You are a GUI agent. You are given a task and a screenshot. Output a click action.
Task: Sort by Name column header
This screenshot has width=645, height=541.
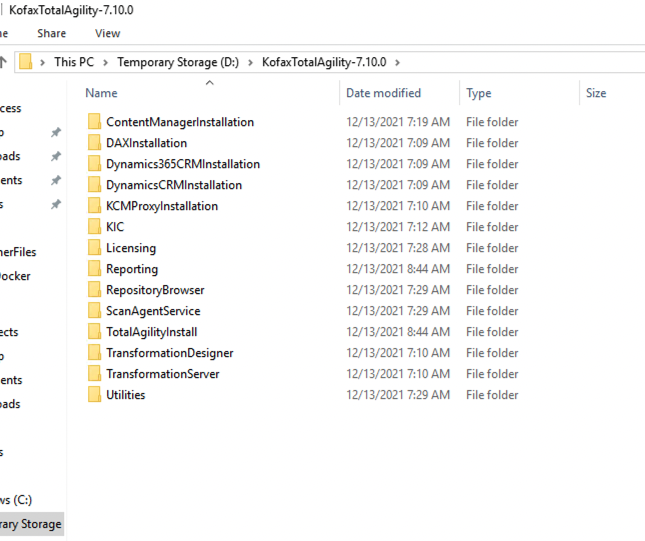tap(101, 93)
